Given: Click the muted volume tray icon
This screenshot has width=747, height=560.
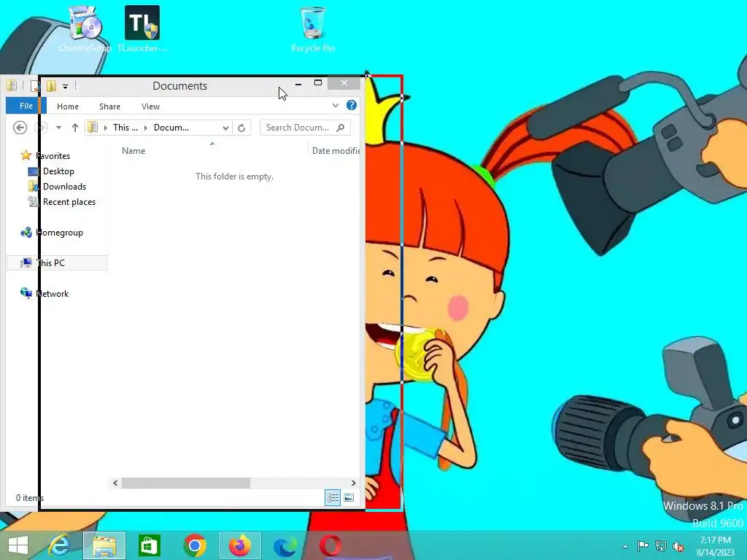Looking at the screenshot, I should 678,546.
